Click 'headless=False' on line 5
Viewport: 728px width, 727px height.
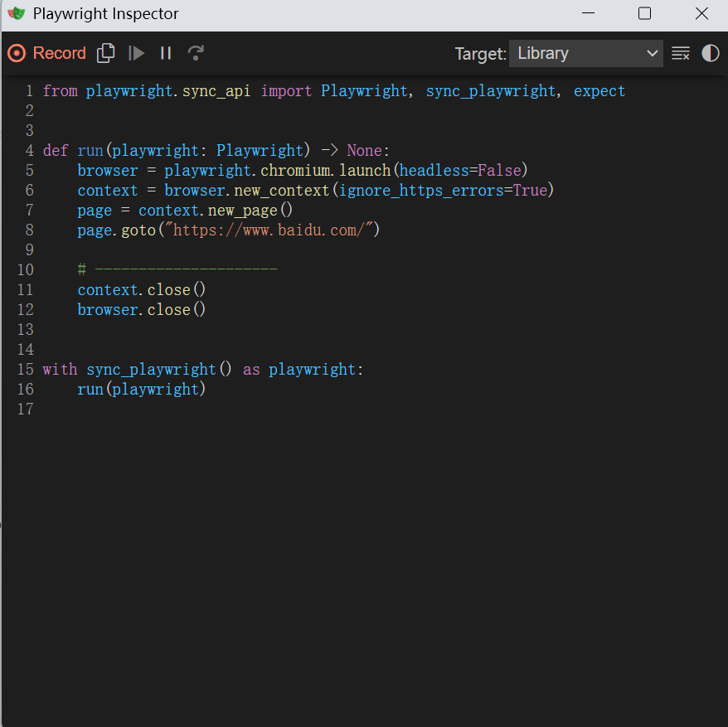[460, 171]
